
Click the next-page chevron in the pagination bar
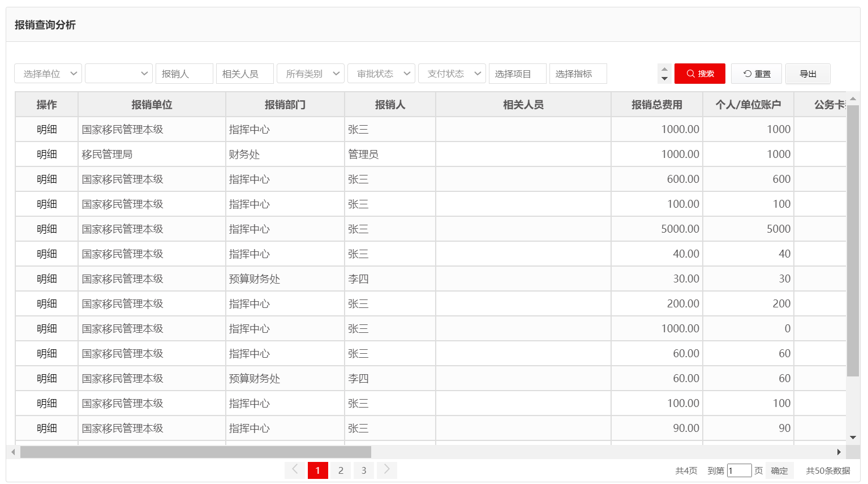coord(386,470)
